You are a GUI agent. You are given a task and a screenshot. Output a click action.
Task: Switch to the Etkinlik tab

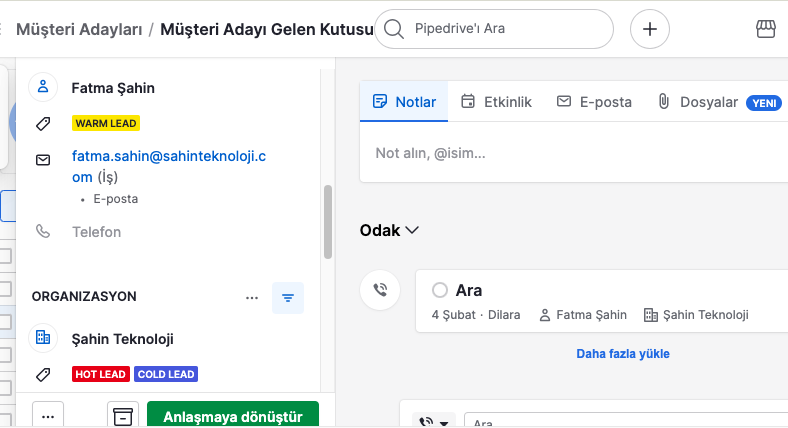tap(496, 102)
